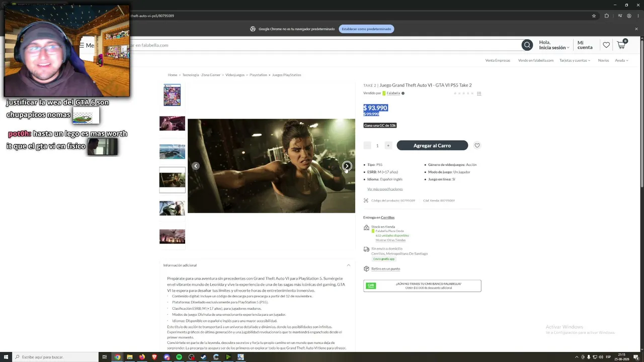
Task: Change delivery location Cerrillos link
Action: point(387,218)
